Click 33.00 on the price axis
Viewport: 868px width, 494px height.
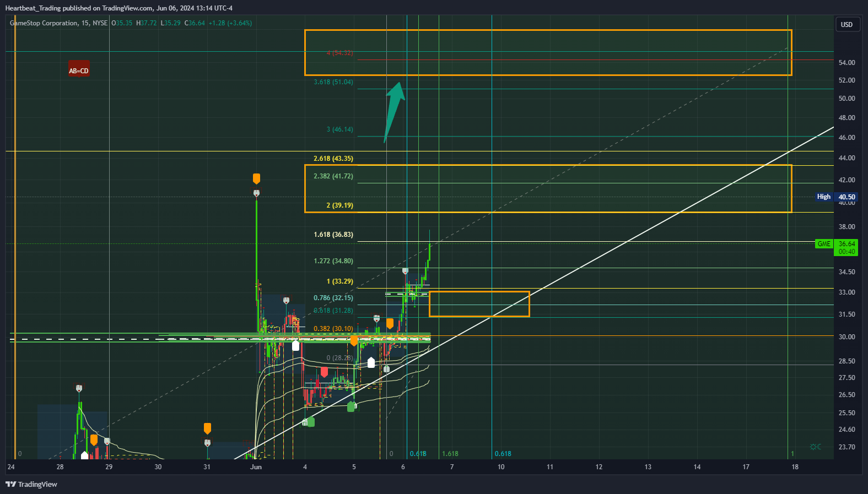click(x=847, y=292)
